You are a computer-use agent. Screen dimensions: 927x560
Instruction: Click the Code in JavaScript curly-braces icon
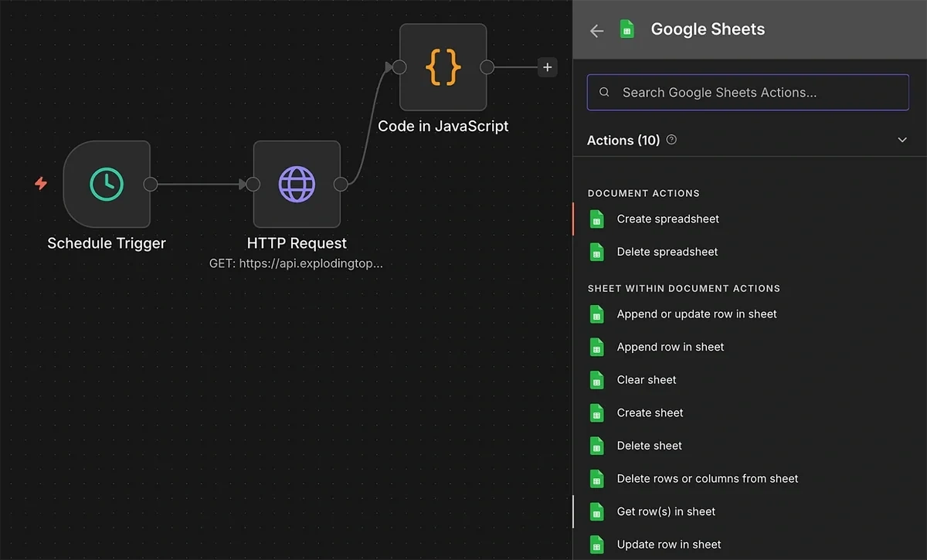pos(443,67)
